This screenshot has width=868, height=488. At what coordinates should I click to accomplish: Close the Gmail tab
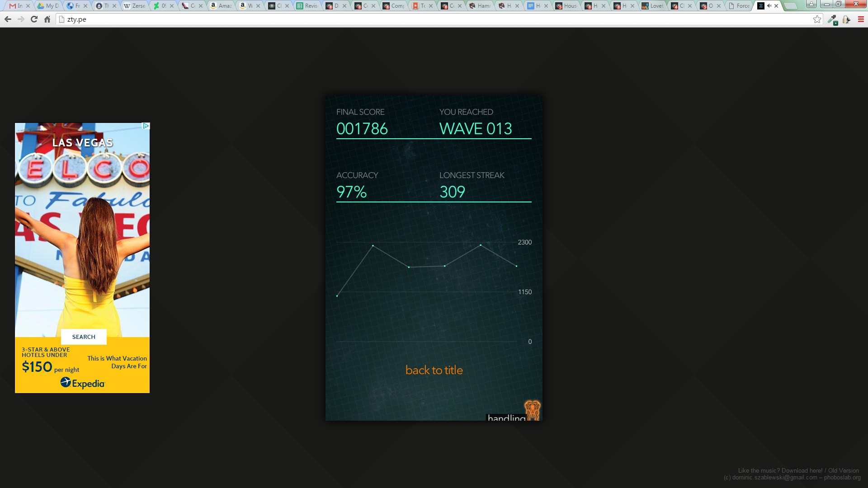(28, 6)
